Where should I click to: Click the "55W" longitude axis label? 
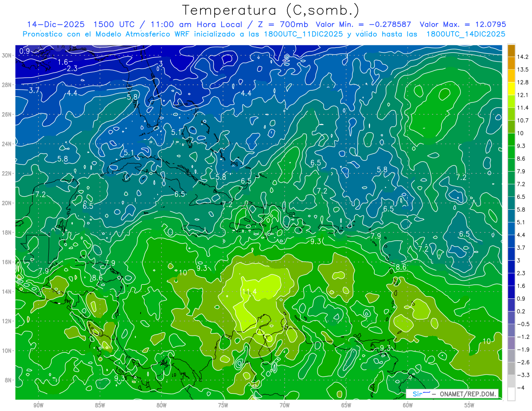pyautogui.click(x=469, y=406)
